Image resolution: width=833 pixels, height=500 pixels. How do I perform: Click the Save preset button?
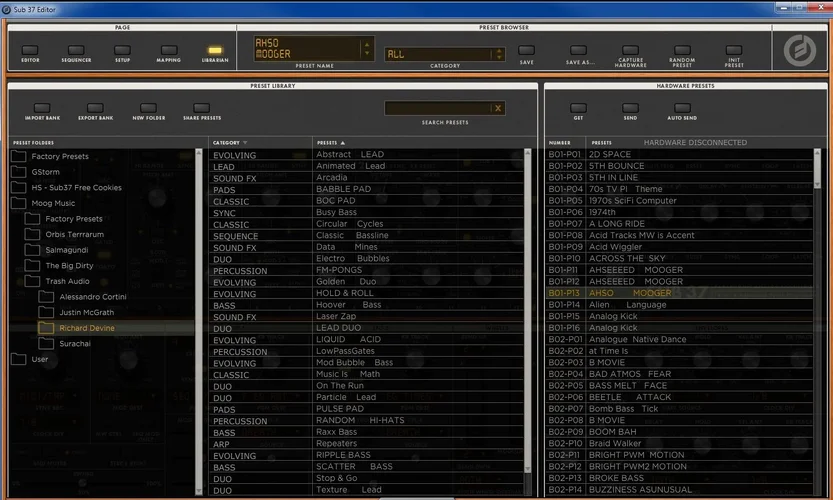click(x=526, y=52)
